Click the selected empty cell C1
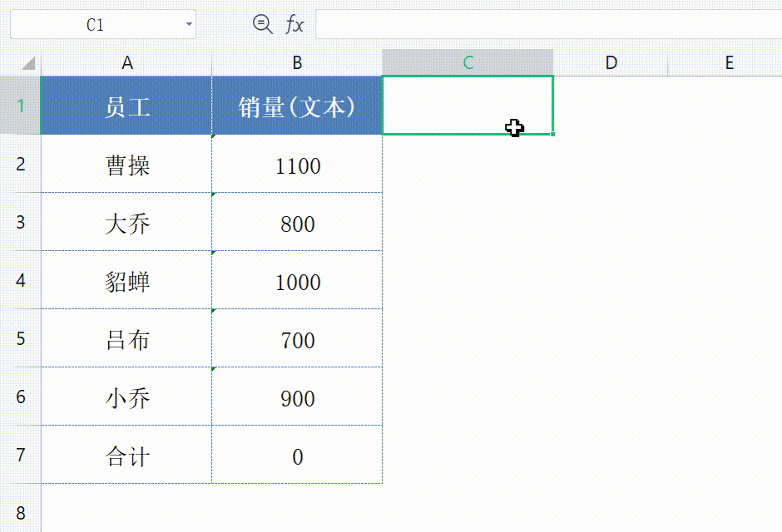The image size is (782, 532). click(468, 106)
